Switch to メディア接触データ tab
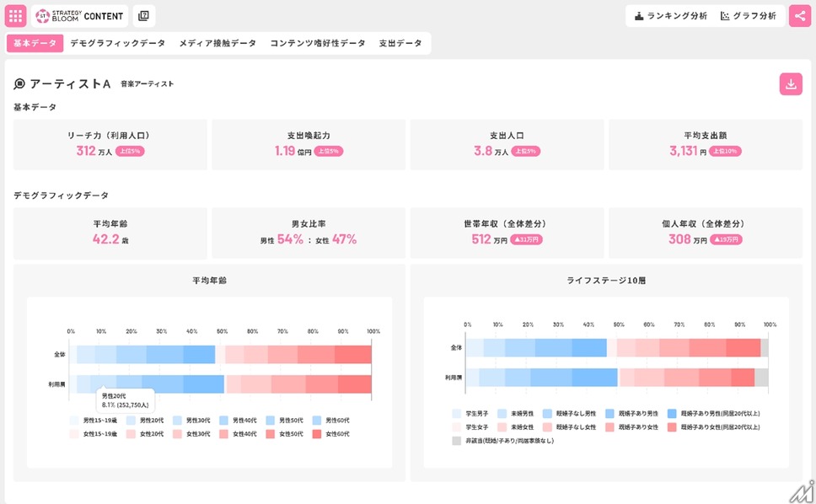The image size is (816, 504). [x=217, y=43]
